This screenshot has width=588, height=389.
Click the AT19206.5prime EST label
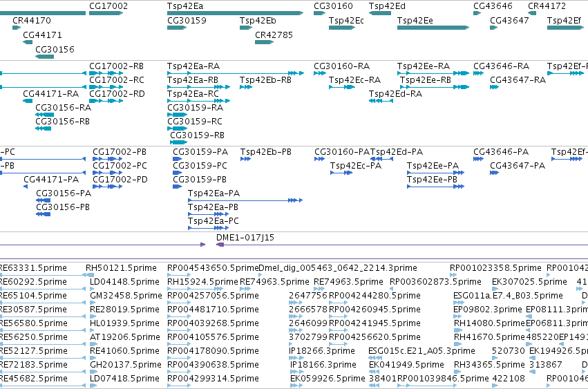pyautogui.click(x=125, y=337)
